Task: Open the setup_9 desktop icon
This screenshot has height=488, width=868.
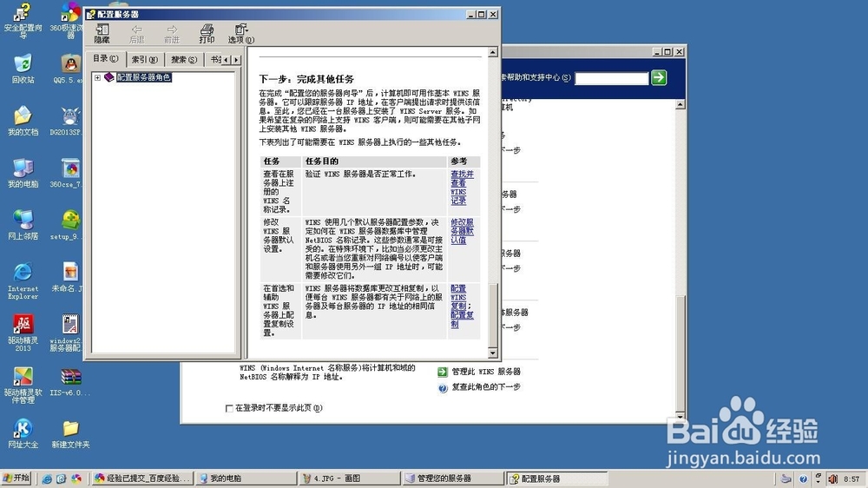Action: pyautogui.click(x=68, y=224)
